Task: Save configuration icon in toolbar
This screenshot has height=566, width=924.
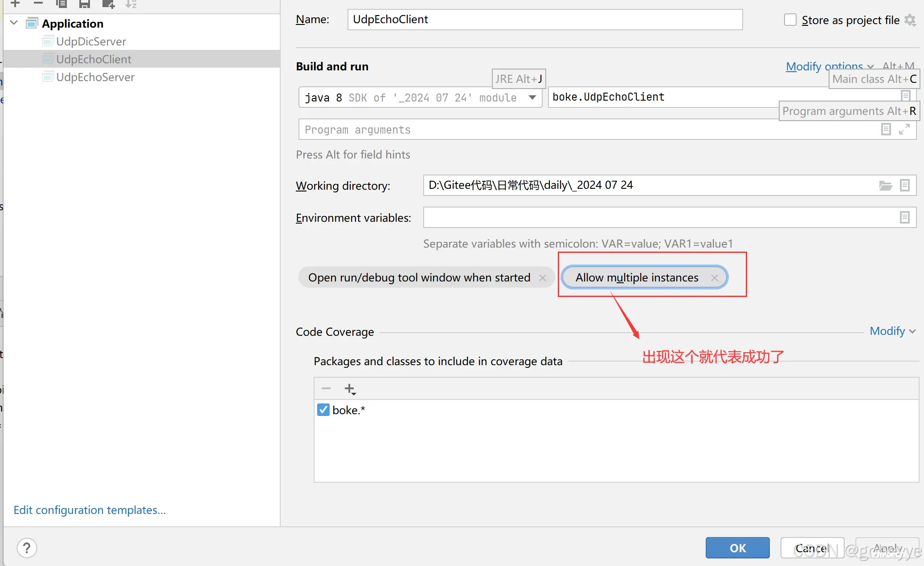Action: [x=85, y=4]
